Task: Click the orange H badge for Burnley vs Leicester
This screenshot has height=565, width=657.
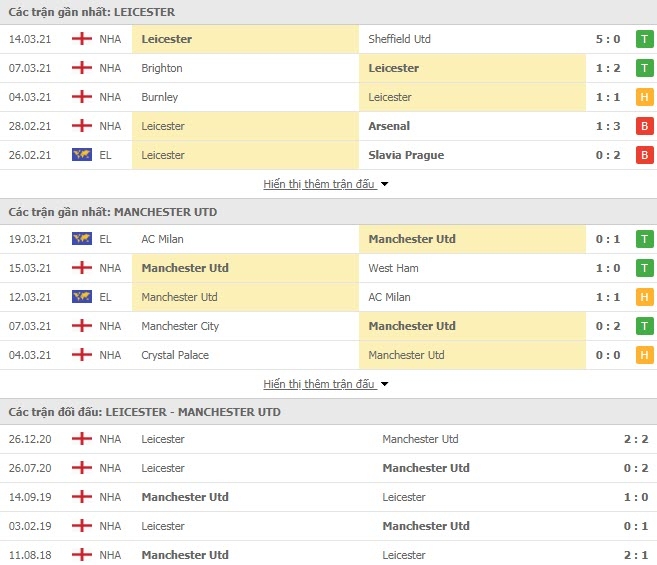Action: (x=644, y=97)
